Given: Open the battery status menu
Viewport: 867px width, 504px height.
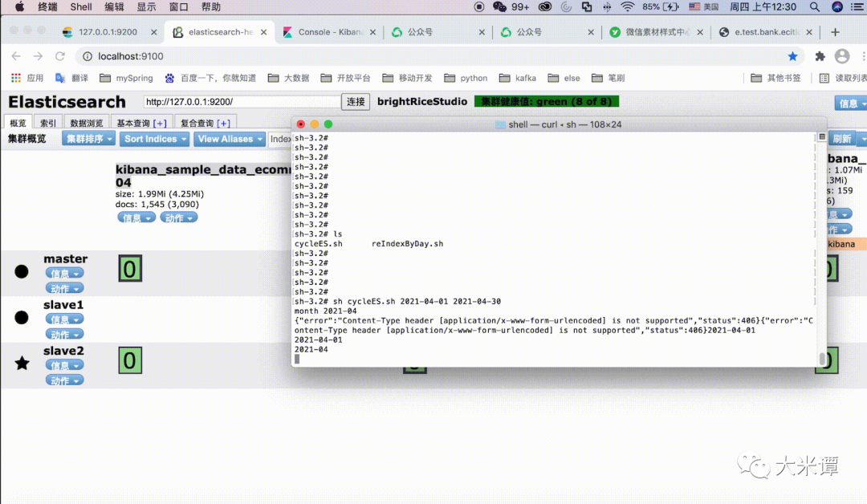Looking at the screenshot, I should 661,6.
